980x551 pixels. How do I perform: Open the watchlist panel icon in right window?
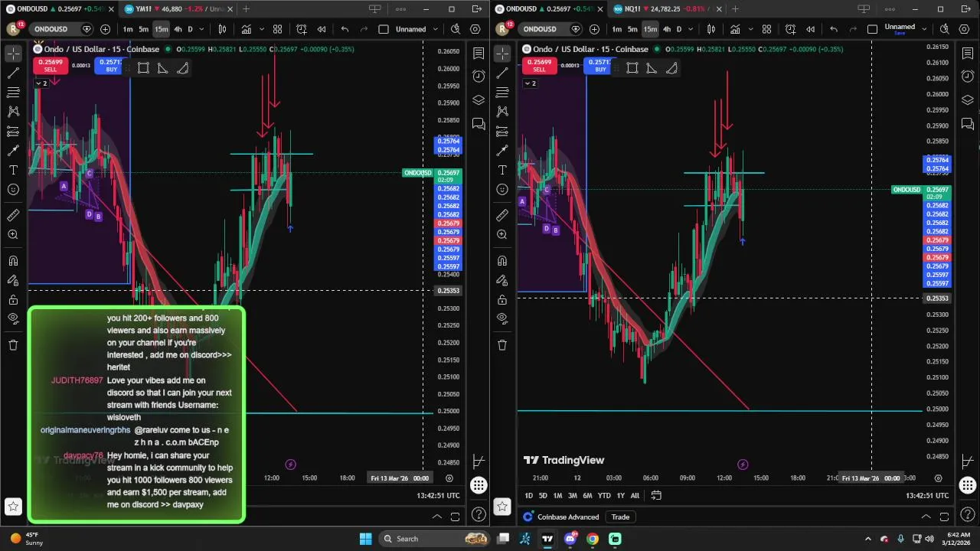968,54
